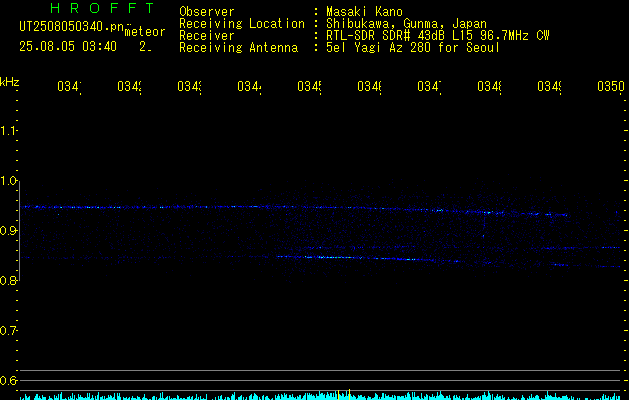Screen dimensions: 629x400
Task: Click the gray vertical range bar beside the 0.9 label
Action: click(x=20, y=230)
